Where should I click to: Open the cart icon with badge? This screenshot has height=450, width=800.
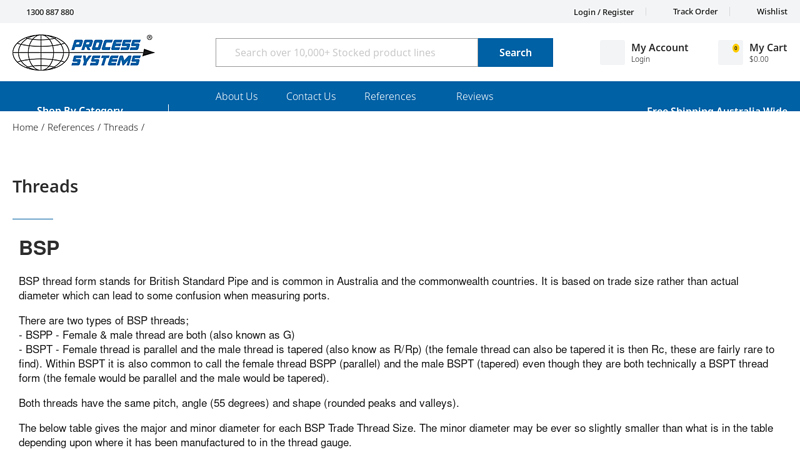click(x=731, y=53)
